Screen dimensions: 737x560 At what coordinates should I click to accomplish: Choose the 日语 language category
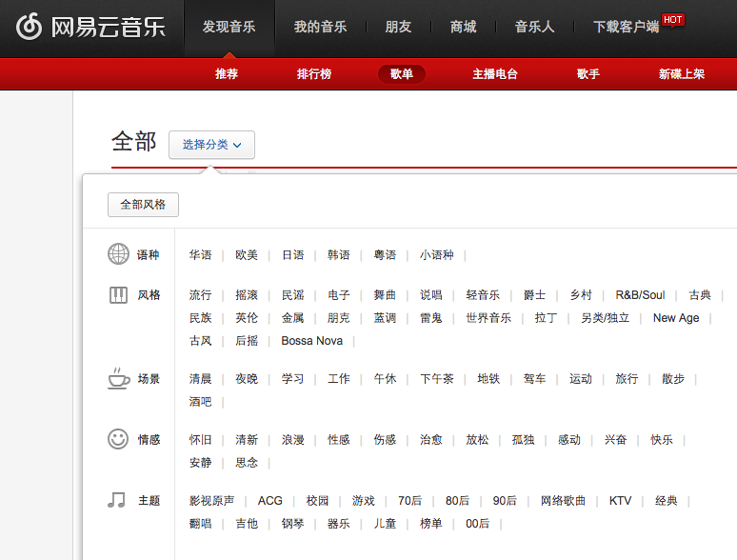(293, 255)
